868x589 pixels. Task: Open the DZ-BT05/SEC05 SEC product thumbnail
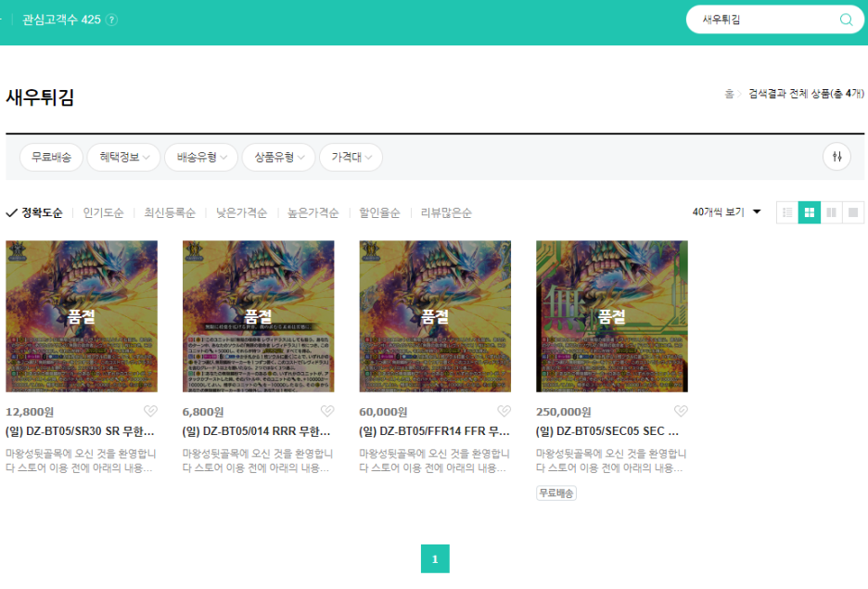(612, 316)
